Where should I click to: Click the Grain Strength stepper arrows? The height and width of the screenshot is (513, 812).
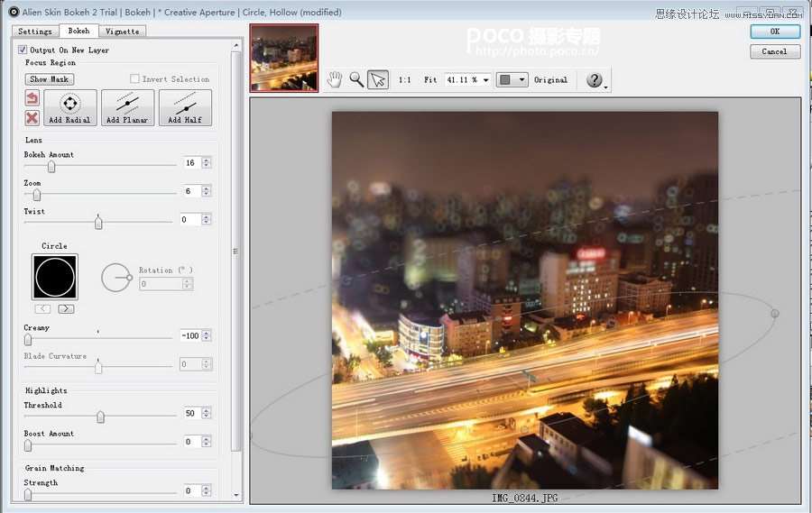click(207, 490)
